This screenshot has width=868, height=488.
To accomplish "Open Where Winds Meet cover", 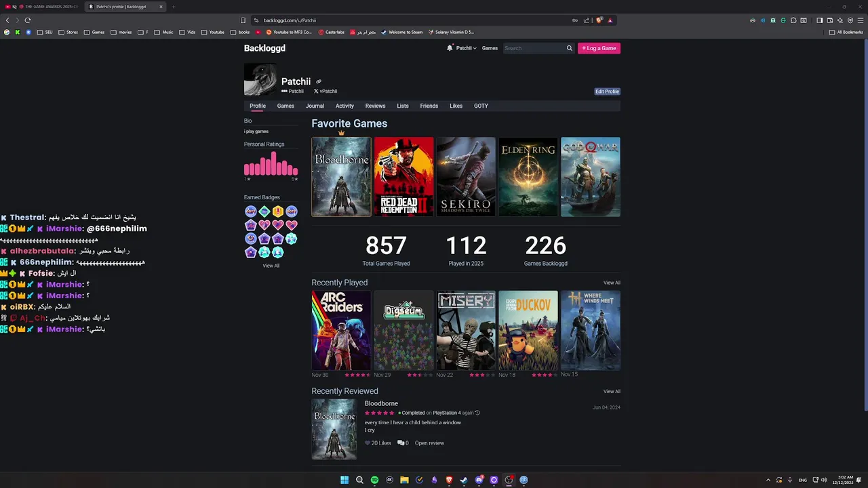I will (591, 330).
